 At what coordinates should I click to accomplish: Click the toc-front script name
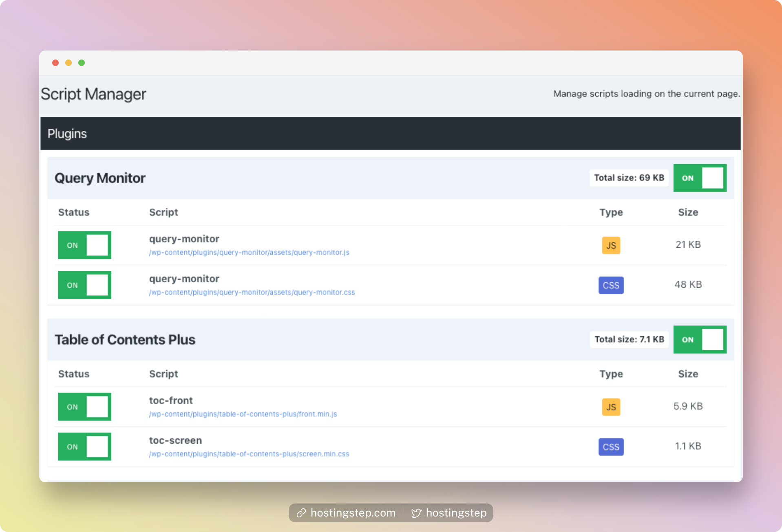tap(171, 400)
